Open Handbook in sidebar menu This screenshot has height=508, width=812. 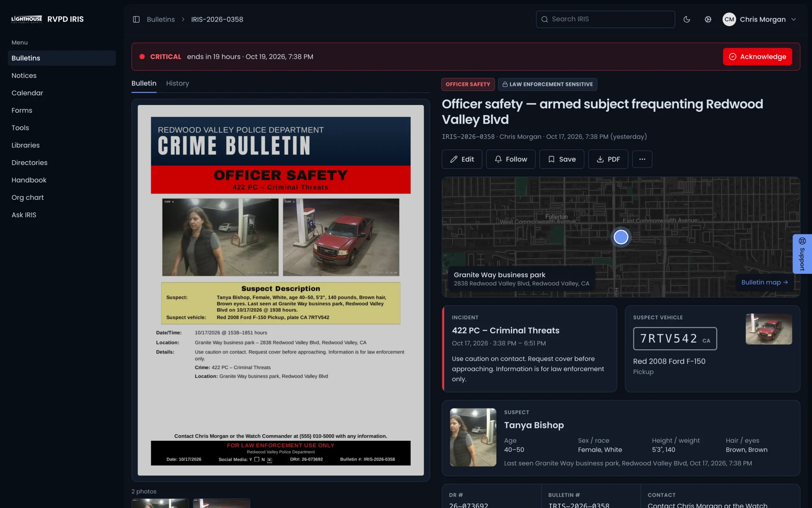pos(62,180)
